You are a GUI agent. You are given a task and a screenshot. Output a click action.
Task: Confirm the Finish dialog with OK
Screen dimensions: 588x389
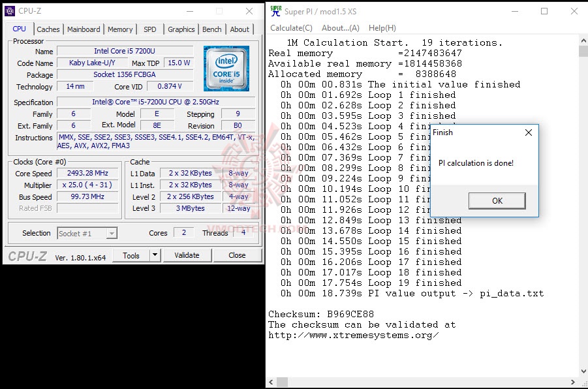497,200
